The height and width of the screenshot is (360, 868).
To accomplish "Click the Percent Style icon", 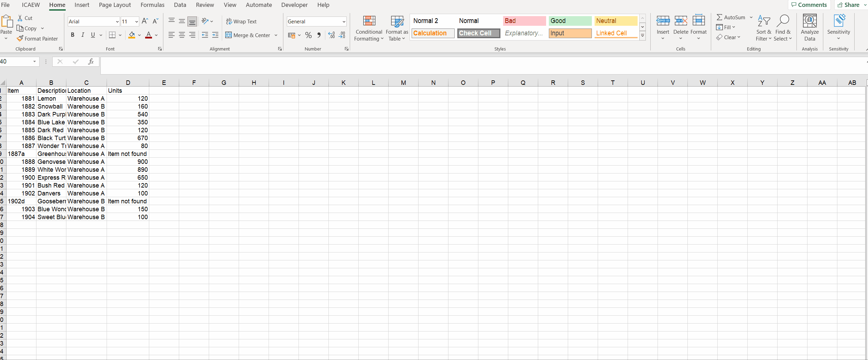I will click(308, 35).
